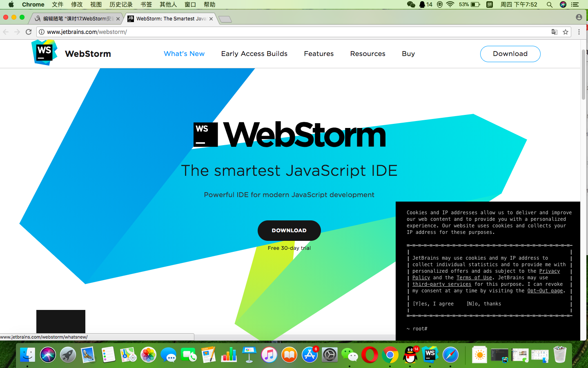Open the Buy page
Viewport: 588px width, 368px height.
[x=408, y=54]
